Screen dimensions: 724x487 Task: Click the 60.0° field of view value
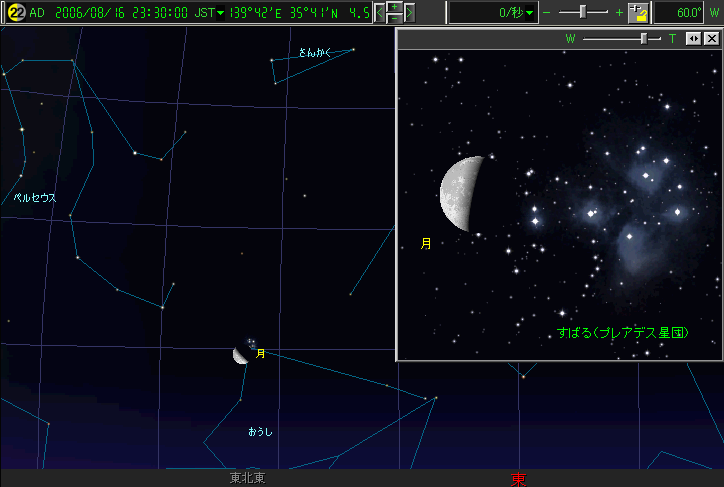click(688, 13)
